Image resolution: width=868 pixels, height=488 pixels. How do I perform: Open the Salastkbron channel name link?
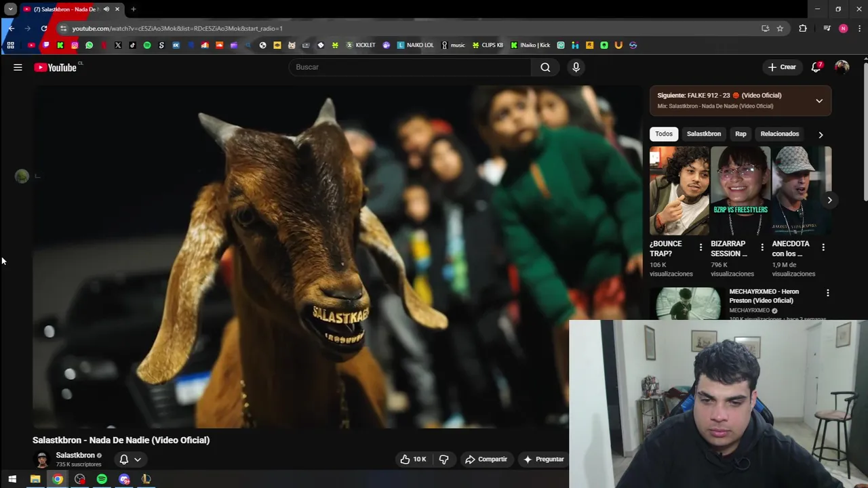tap(75, 455)
